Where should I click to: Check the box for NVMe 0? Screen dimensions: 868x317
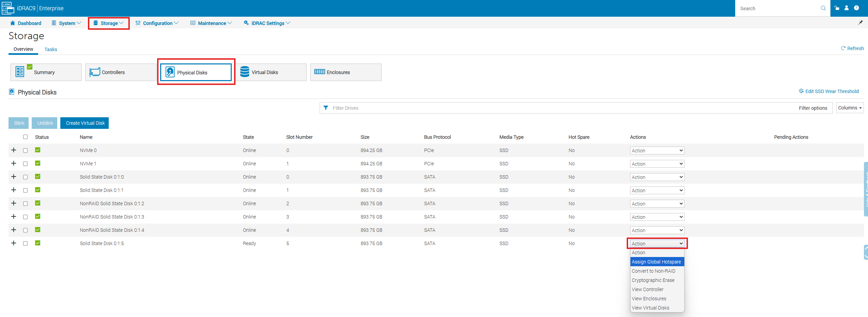point(26,150)
